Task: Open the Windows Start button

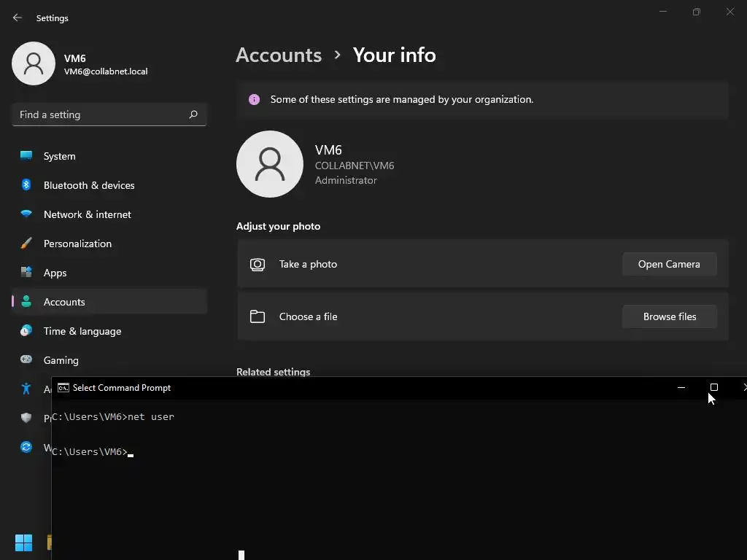Action: [23, 542]
